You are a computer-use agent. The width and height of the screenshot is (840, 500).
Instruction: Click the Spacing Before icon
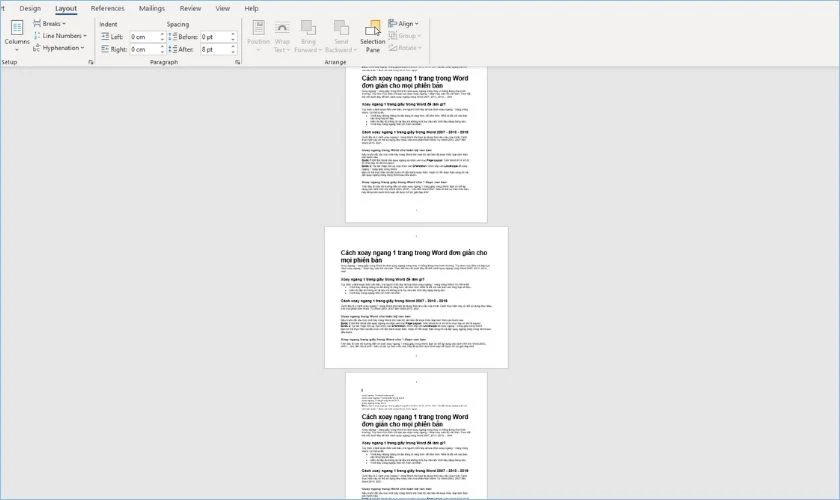pyautogui.click(x=172, y=36)
